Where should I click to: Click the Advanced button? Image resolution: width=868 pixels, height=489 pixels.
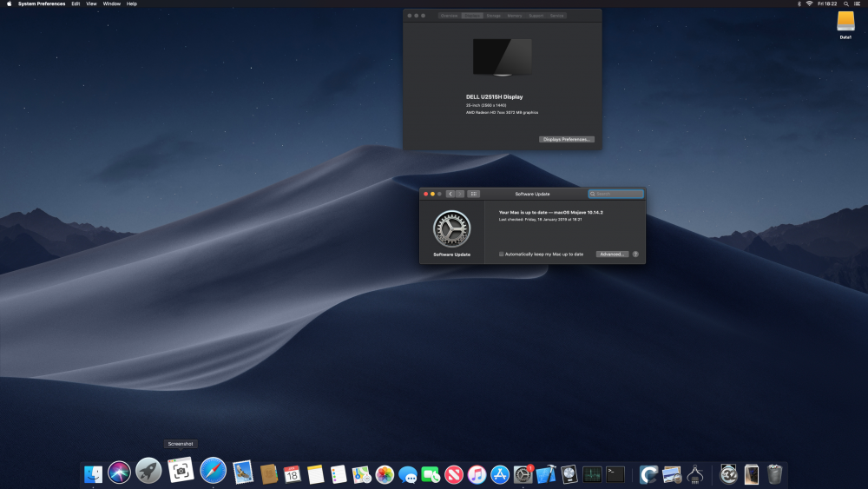tap(612, 254)
